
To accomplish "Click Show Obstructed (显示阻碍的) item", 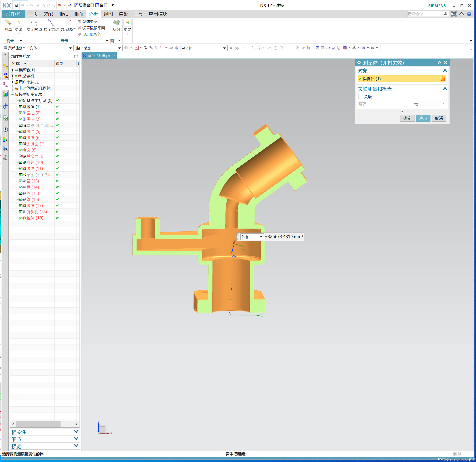I will (90, 34).
